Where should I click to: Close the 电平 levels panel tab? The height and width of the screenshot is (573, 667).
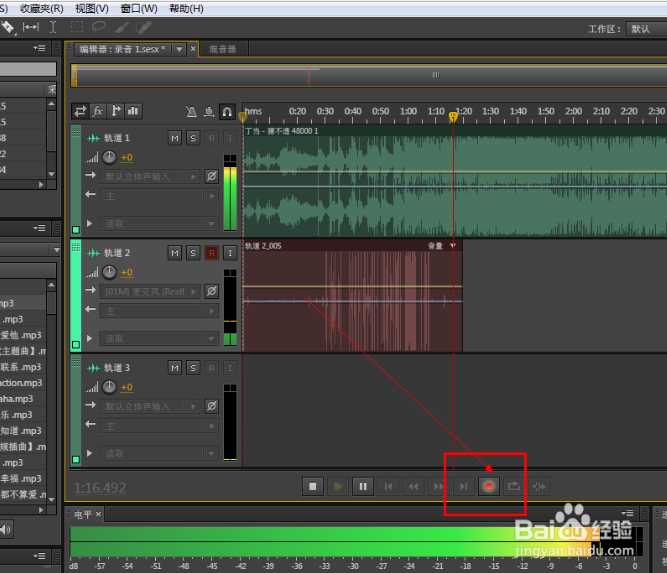pyautogui.click(x=99, y=515)
